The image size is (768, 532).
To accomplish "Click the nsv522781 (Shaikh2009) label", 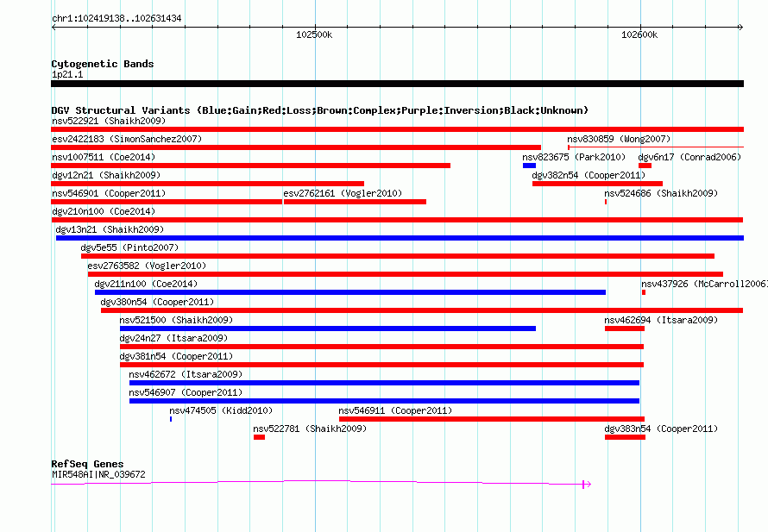I will [x=310, y=429].
